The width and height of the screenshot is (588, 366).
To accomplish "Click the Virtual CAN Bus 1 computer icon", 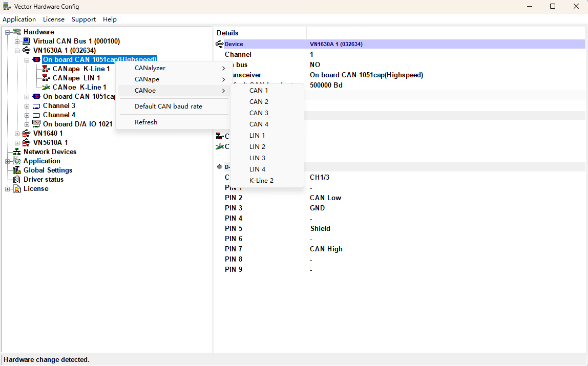I will [x=26, y=41].
